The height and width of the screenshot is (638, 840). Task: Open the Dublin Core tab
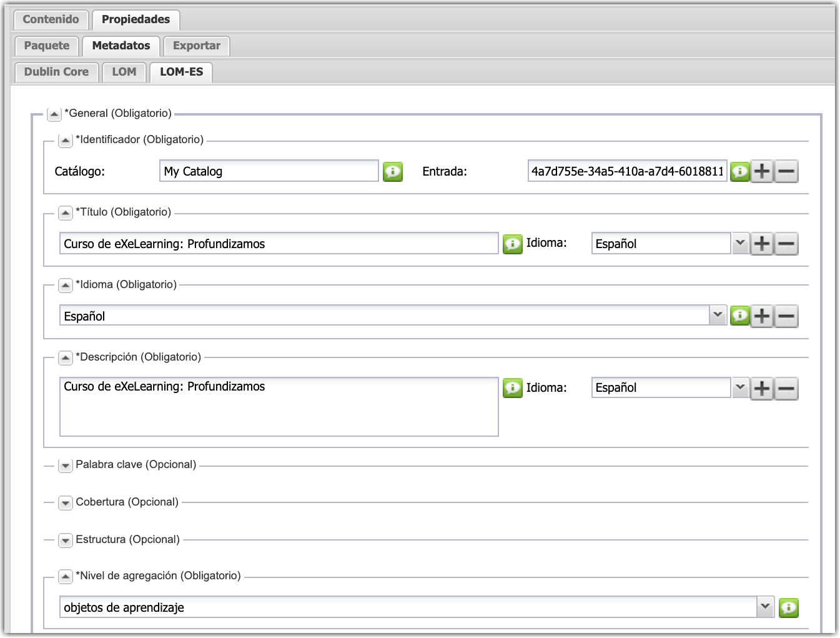click(56, 72)
